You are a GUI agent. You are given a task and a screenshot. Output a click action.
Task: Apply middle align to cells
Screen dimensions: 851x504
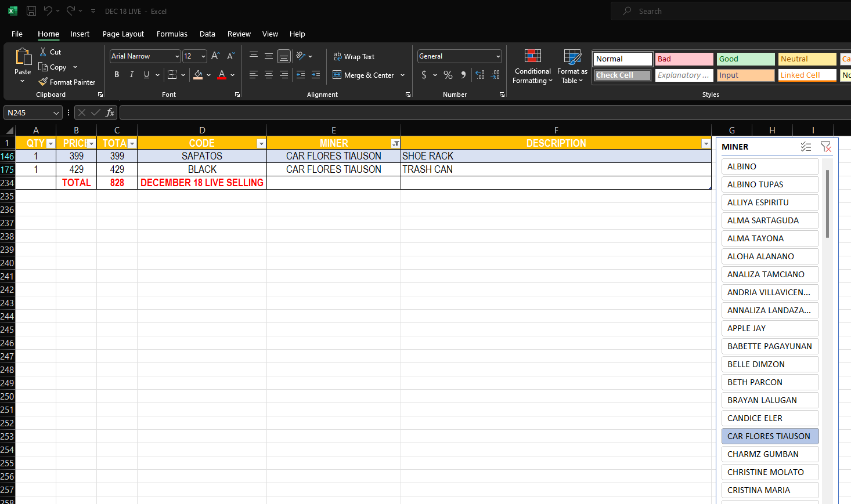[269, 56]
